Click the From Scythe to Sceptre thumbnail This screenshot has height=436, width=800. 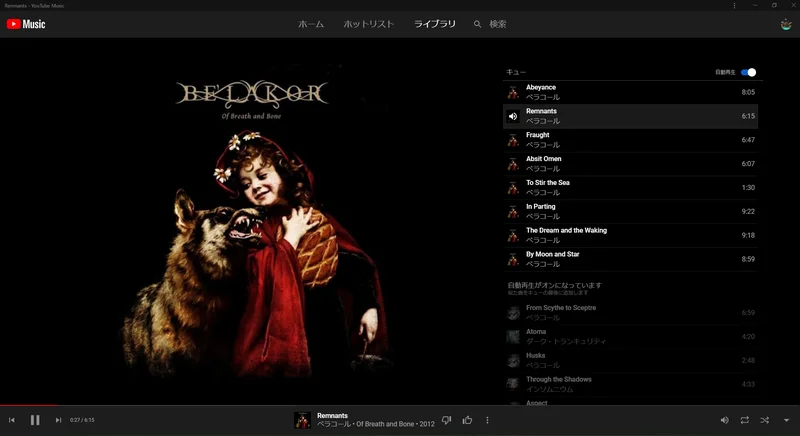[513, 313]
